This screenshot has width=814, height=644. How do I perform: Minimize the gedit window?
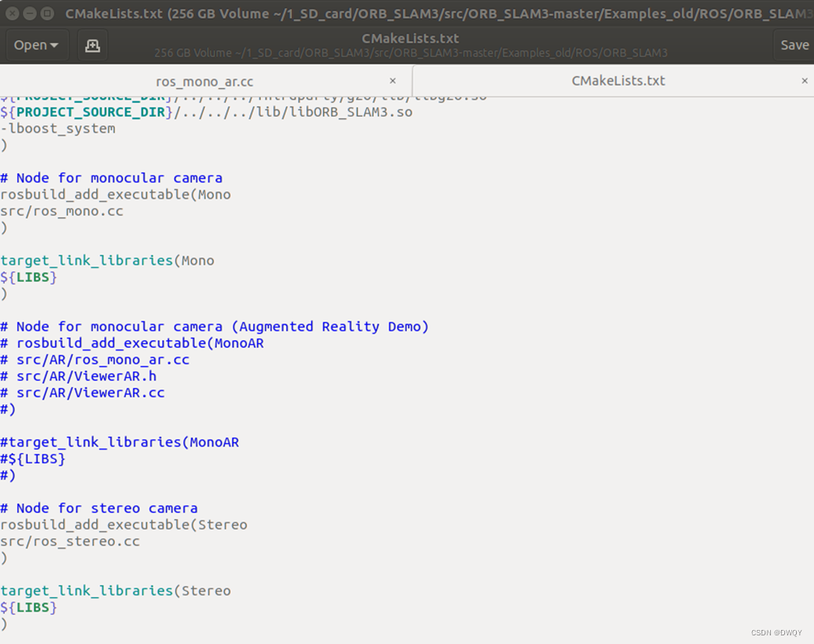pos(30,13)
